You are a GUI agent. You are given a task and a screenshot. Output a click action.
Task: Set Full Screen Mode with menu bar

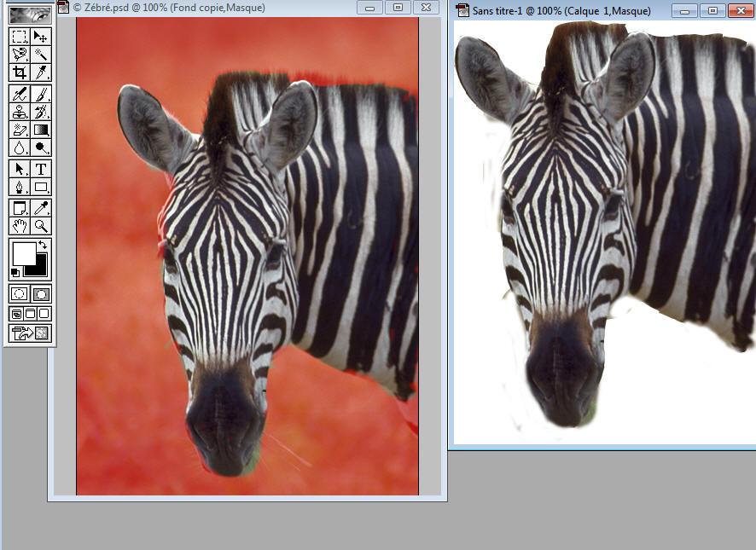[30, 314]
